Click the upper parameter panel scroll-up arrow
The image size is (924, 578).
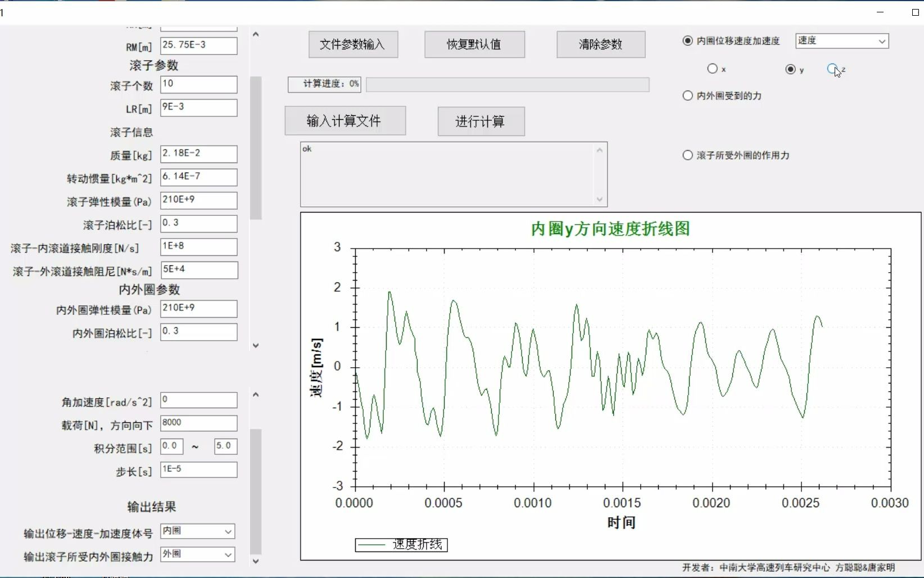(256, 34)
